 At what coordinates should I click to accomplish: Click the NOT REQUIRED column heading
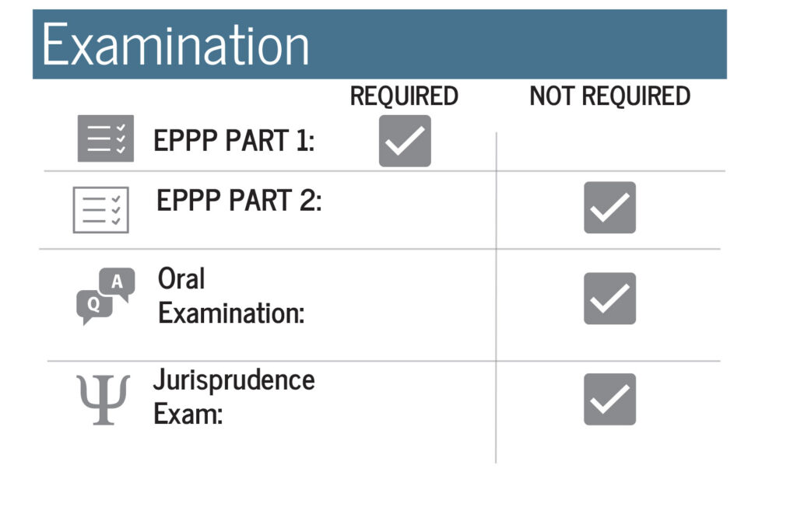(x=610, y=96)
